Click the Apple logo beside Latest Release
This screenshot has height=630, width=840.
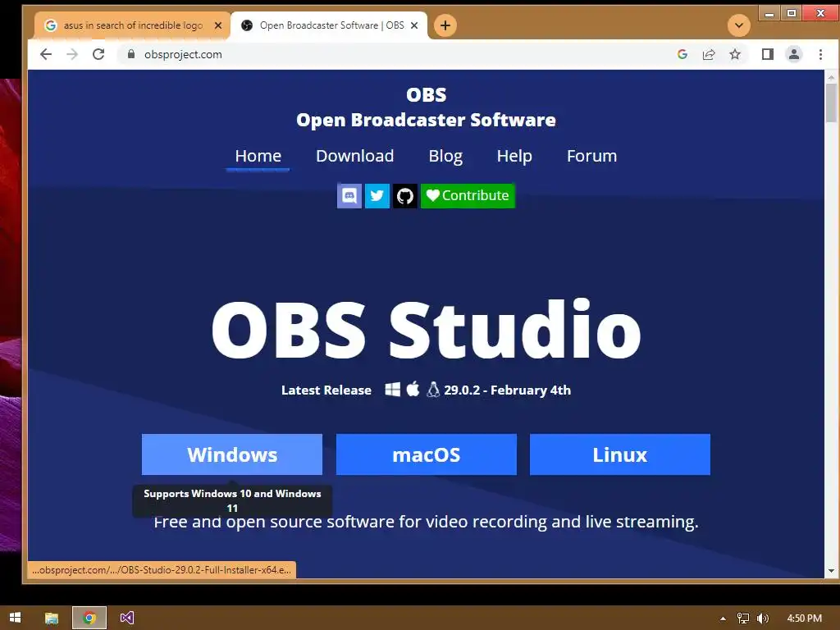click(x=413, y=389)
